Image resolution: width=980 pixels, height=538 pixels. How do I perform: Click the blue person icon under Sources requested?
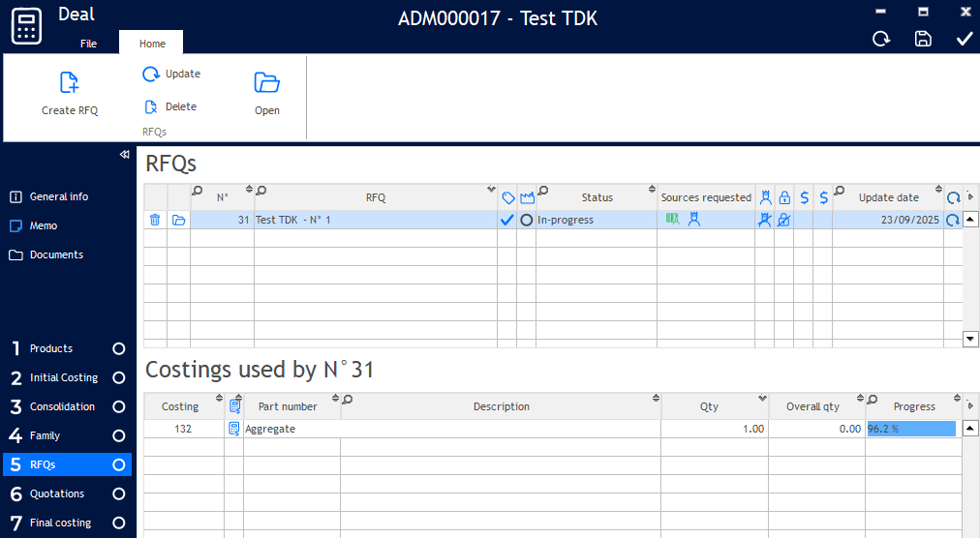pyautogui.click(x=693, y=219)
